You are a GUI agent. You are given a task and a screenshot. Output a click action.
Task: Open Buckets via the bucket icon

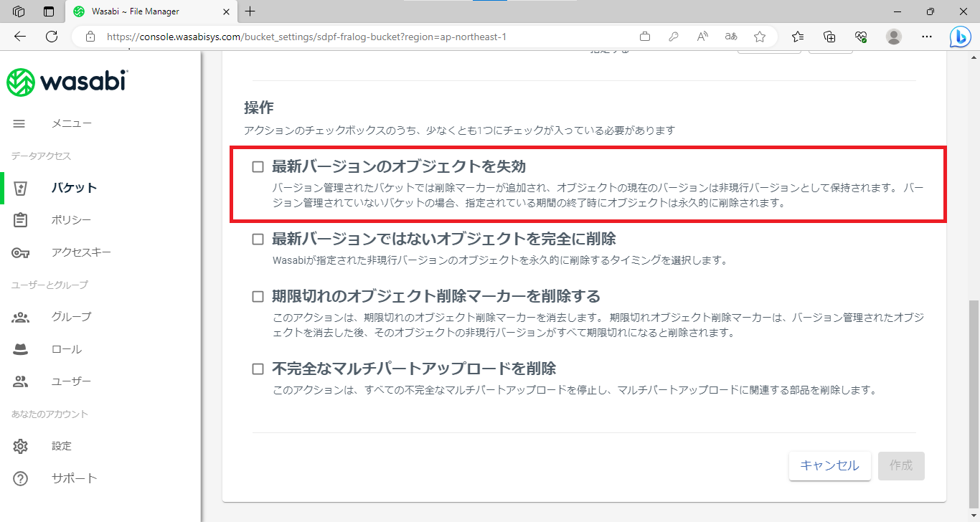point(20,188)
